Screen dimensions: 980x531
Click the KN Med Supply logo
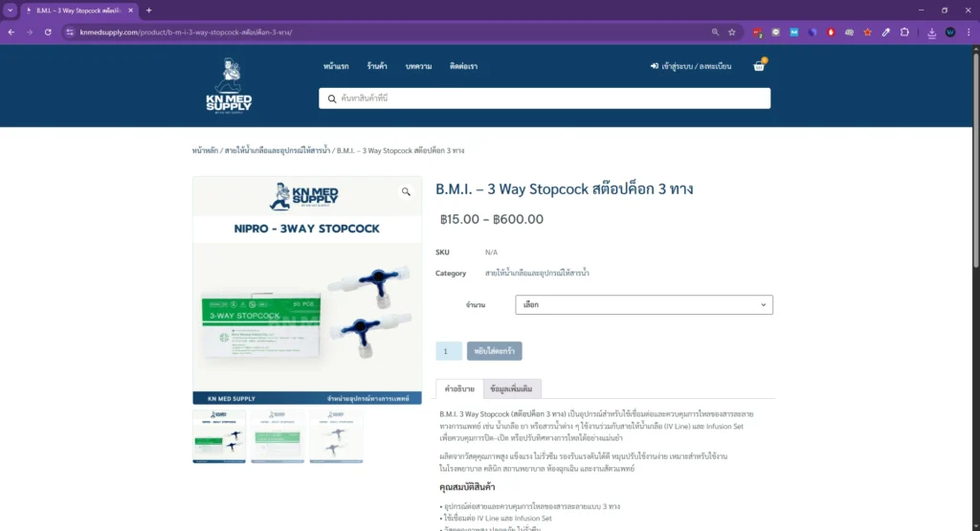click(x=229, y=85)
